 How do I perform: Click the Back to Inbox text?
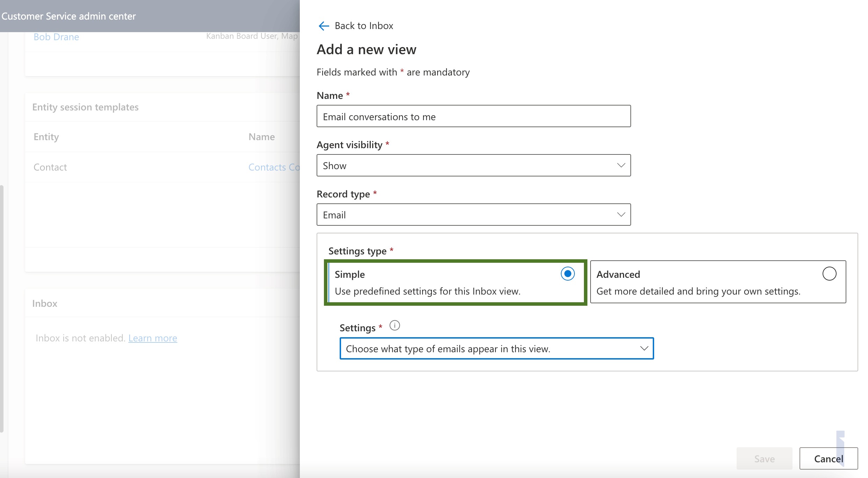point(364,26)
